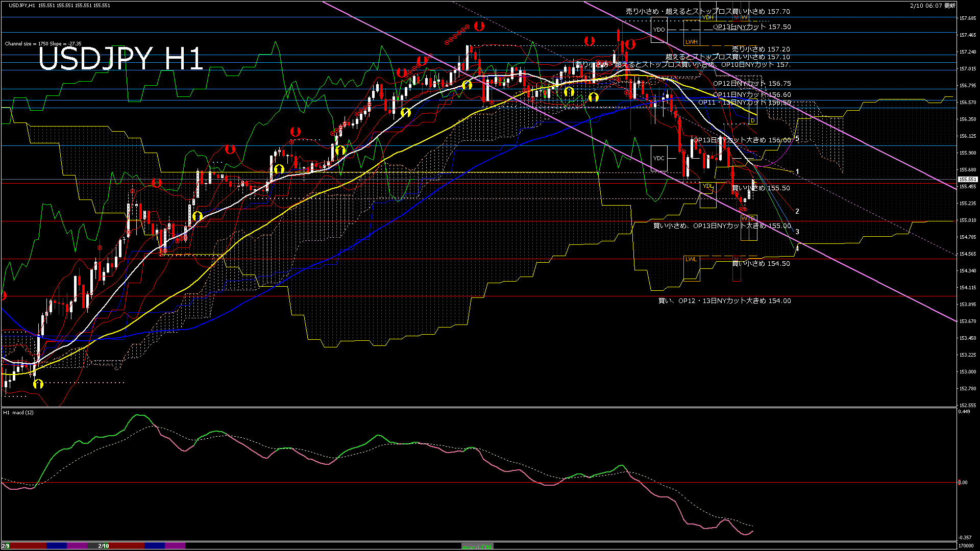The height and width of the screenshot is (551, 980).
Task: Click topmost red down-arrow sell signal
Action: pos(479,26)
